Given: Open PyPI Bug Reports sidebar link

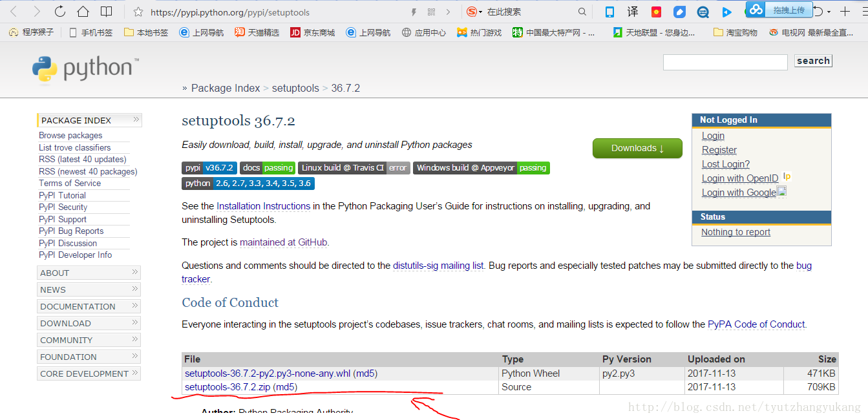Looking at the screenshot, I should 71,231.
